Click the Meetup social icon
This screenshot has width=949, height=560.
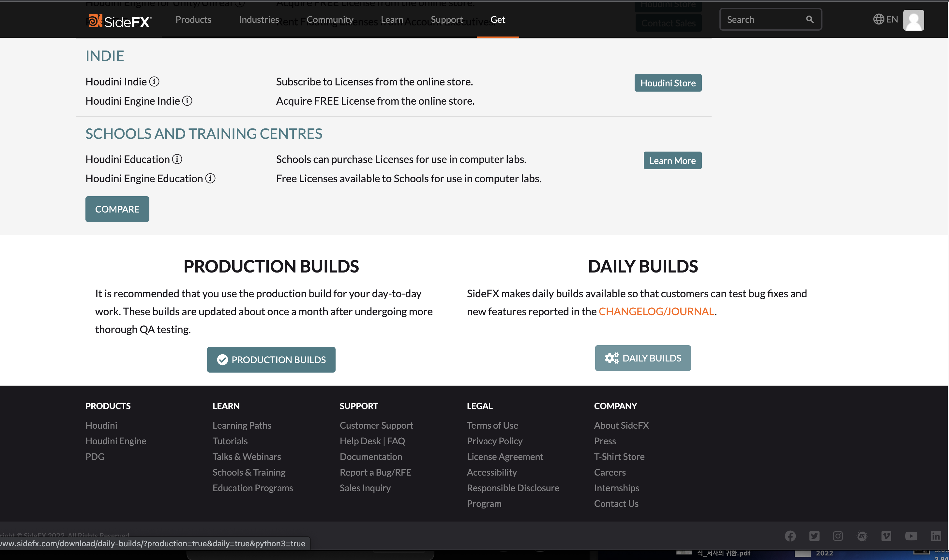862,536
